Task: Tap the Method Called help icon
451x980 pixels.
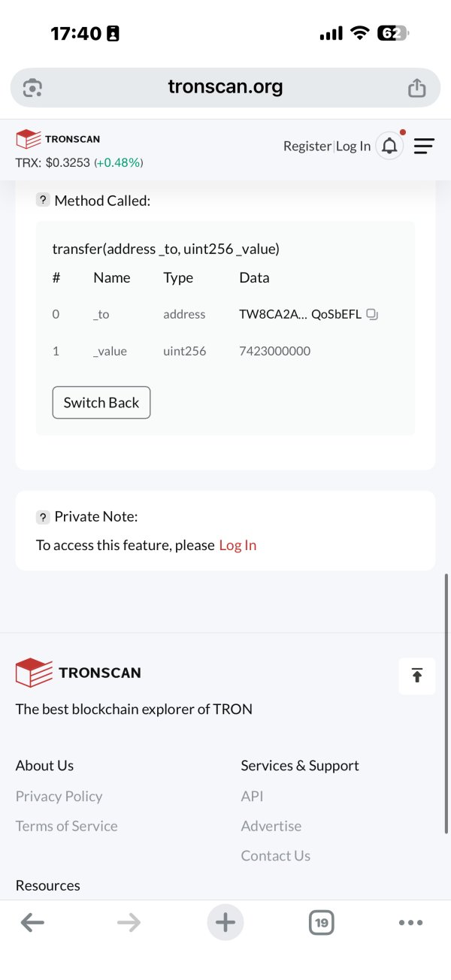Action: [43, 201]
